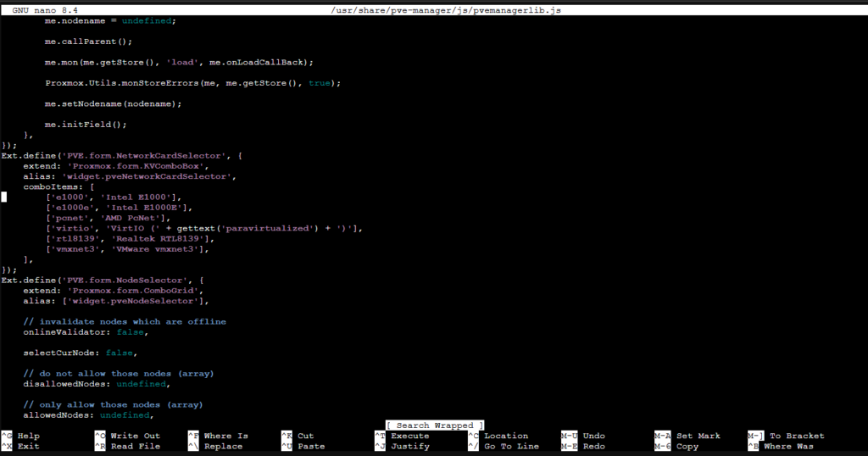Click the ^X Exit shortcut
The height and width of the screenshot is (456, 868).
pos(21,446)
